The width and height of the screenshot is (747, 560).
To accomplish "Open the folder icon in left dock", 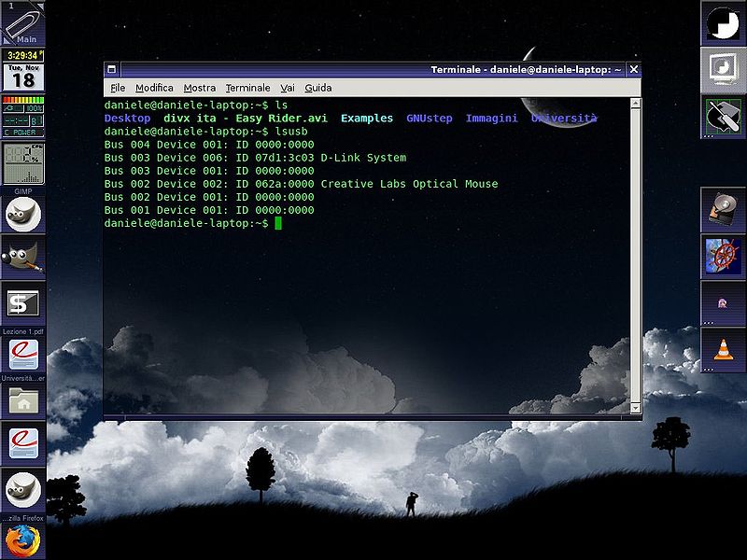I will point(22,401).
